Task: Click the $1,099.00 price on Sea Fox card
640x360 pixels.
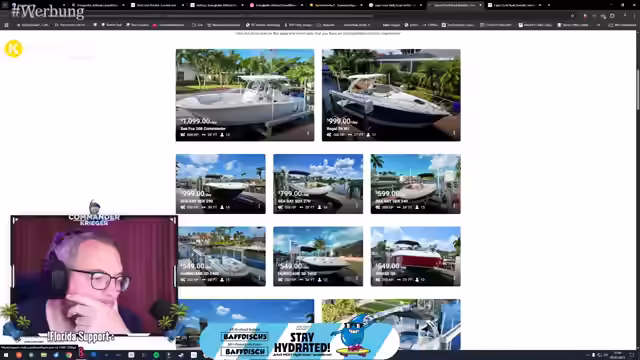Action: (x=197, y=121)
